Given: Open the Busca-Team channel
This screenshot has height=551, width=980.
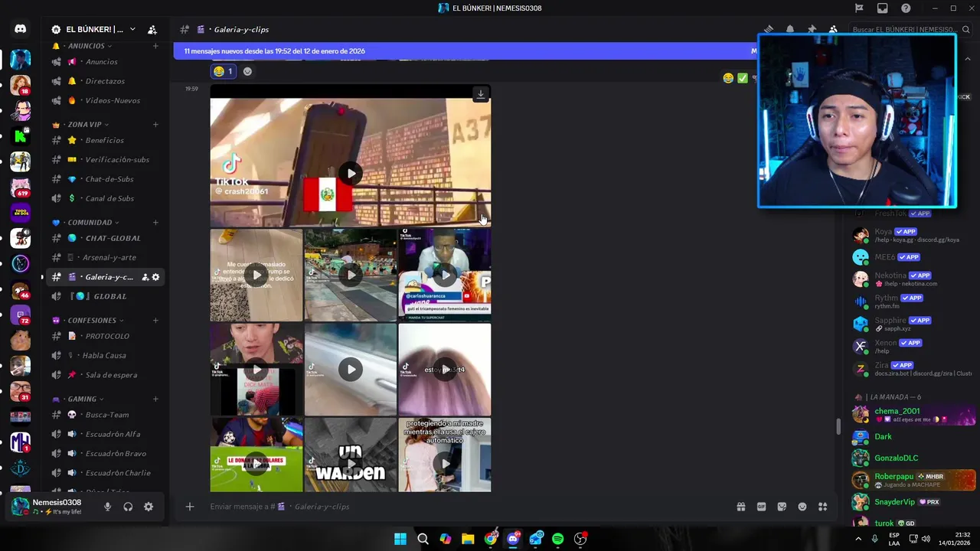Looking at the screenshot, I should [106, 415].
